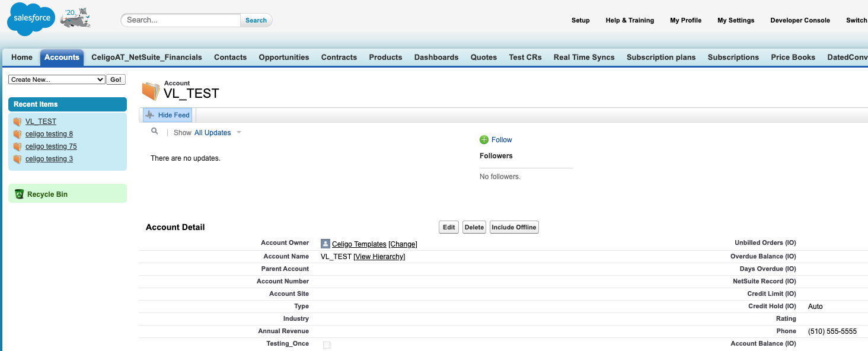Click the Follow link
The height and width of the screenshot is (351, 868).
point(502,140)
